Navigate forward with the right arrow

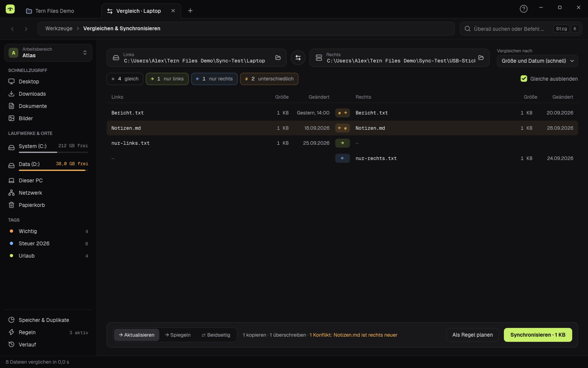click(26, 29)
